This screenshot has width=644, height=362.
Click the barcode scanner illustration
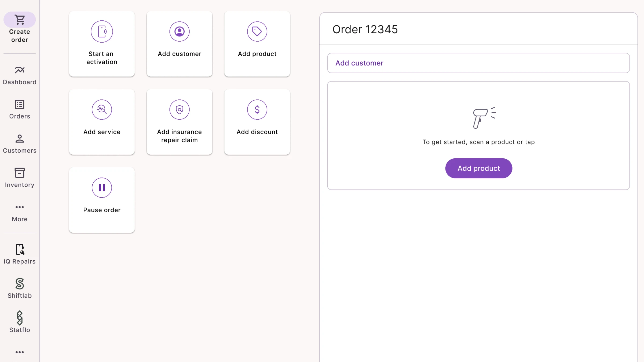pos(484,118)
